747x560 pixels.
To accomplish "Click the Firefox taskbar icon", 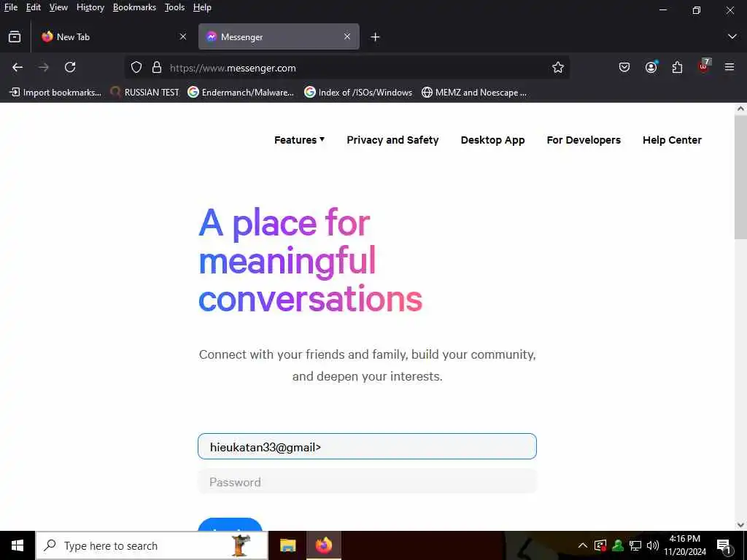I will coord(323,545).
